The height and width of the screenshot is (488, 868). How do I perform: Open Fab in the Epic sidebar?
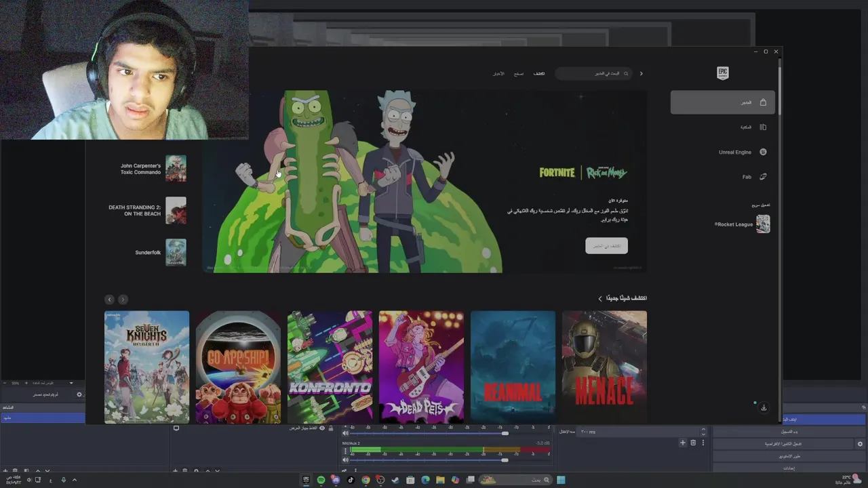pyautogui.click(x=722, y=177)
